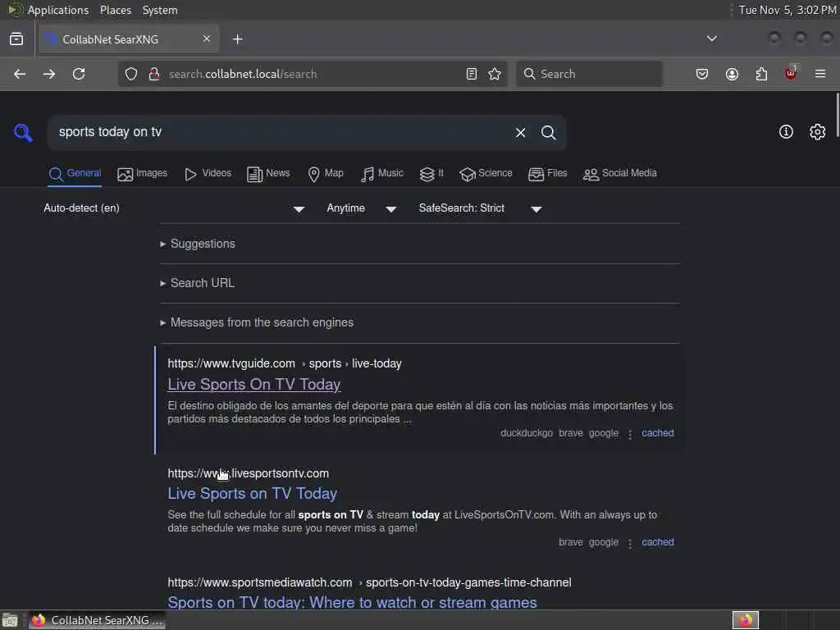Clear the search query with the X
840x630 pixels.
(x=520, y=132)
